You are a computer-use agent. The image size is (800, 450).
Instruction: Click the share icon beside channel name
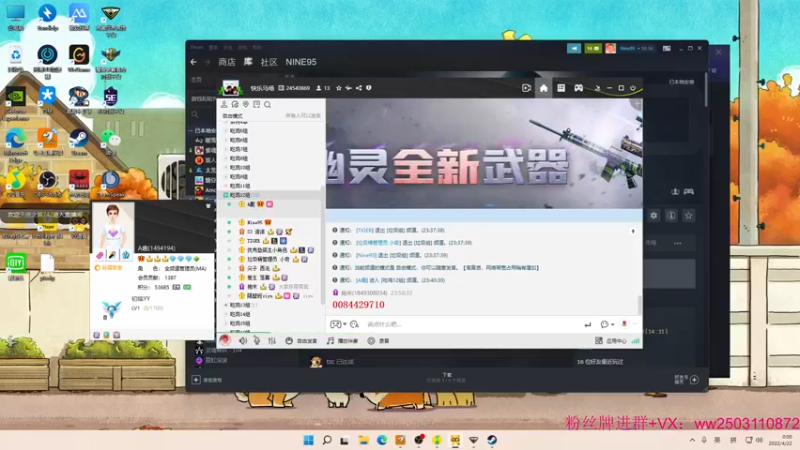(x=359, y=88)
